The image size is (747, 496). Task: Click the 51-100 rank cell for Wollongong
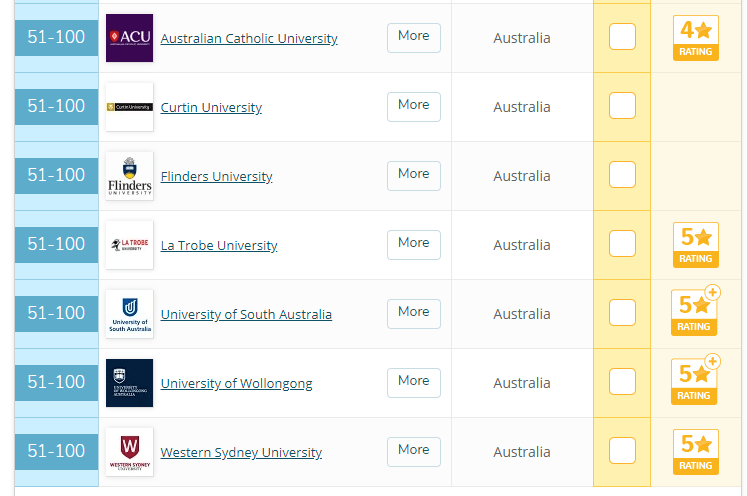click(56, 383)
